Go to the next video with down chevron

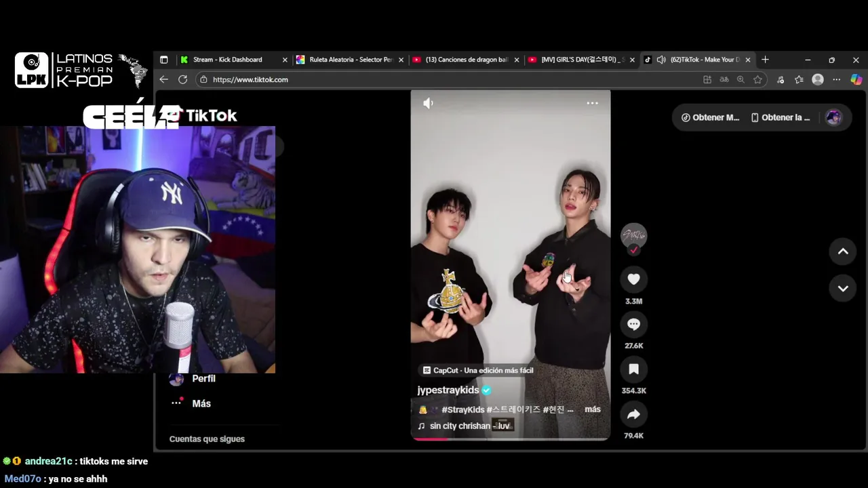(x=843, y=289)
